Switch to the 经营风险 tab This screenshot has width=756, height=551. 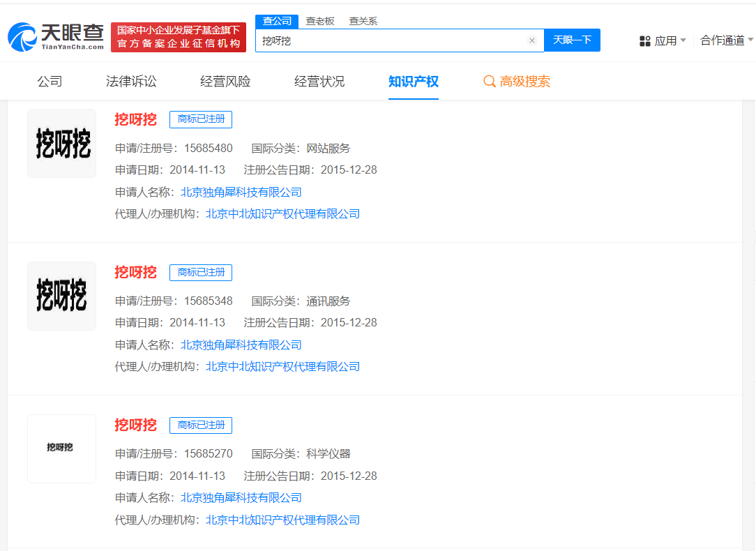(225, 82)
